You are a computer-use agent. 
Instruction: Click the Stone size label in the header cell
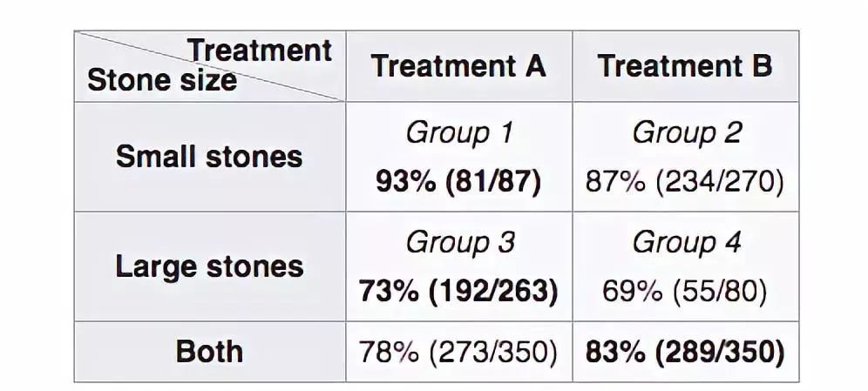click(162, 80)
